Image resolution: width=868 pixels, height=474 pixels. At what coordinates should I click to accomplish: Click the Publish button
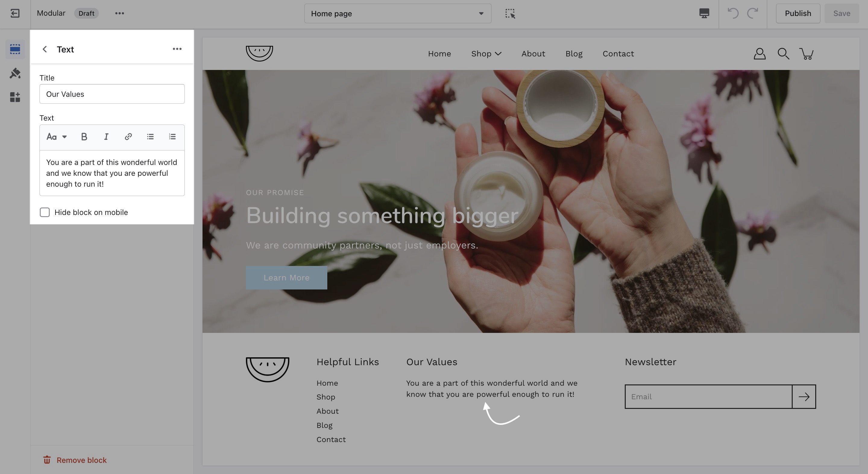tap(798, 14)
